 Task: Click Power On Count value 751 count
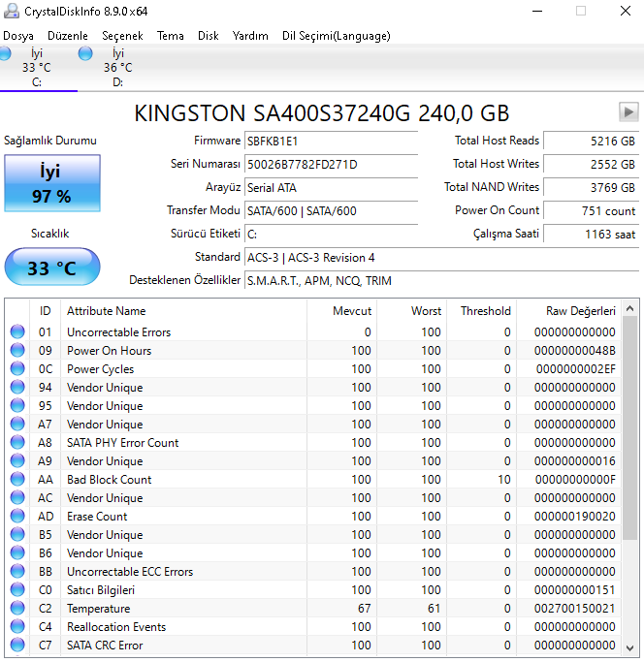pos(592,210)
